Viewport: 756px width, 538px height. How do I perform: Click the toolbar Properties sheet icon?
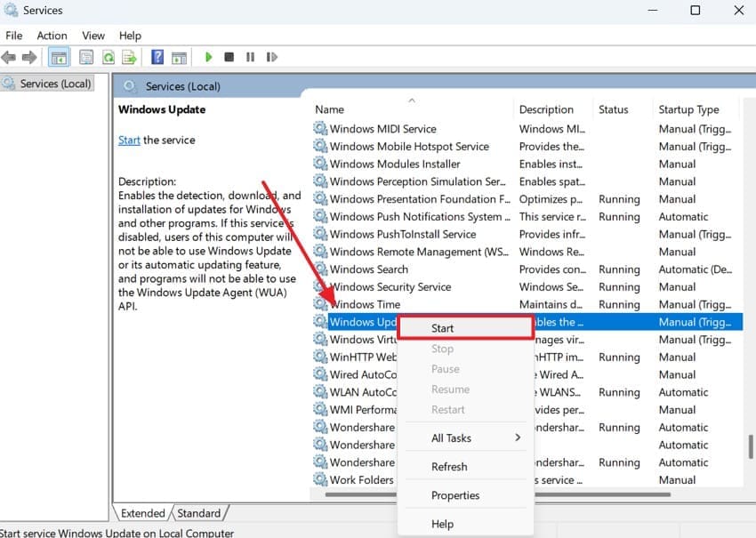(x=86, y=58)
